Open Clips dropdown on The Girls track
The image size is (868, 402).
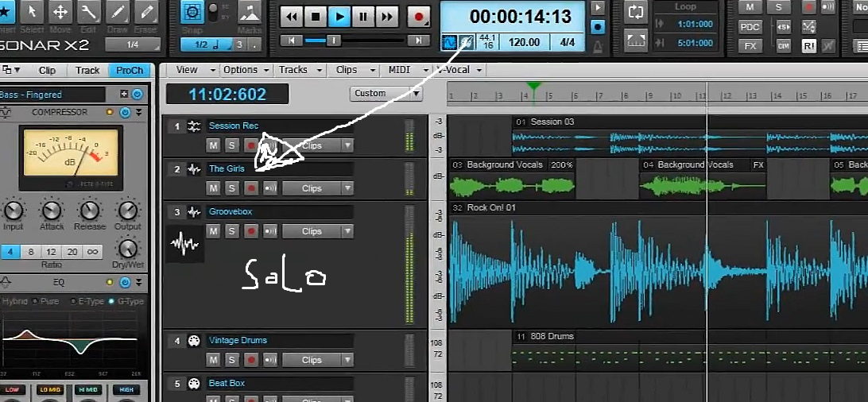pyautogui.click(x=317, y=188)
